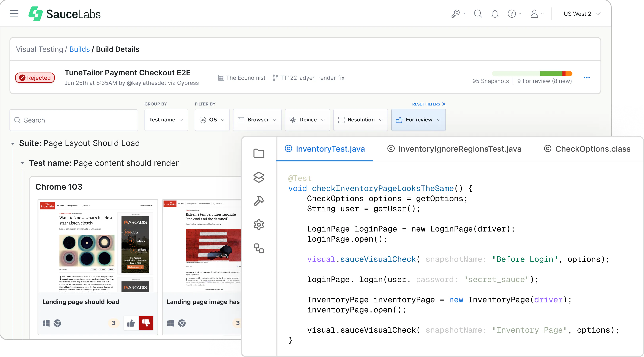644x357 pixels.
Task: Open build more options ellipsis
Action: point(587,78)
